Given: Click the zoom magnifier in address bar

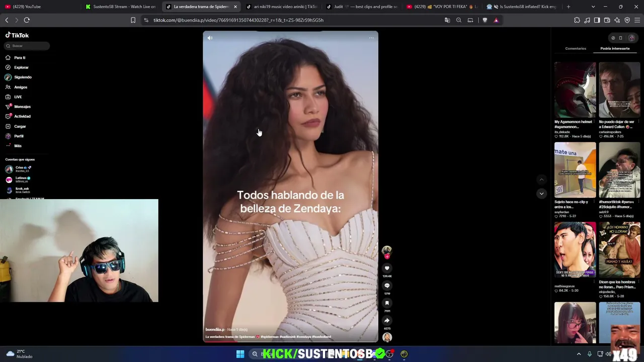Looking at the screenshot, I should pyautogui.click(x=459, y=20).
